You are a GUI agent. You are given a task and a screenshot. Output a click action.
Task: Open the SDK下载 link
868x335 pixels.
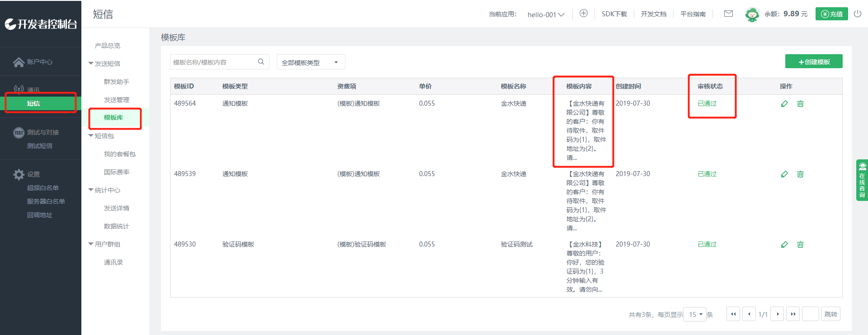point(614,14)
